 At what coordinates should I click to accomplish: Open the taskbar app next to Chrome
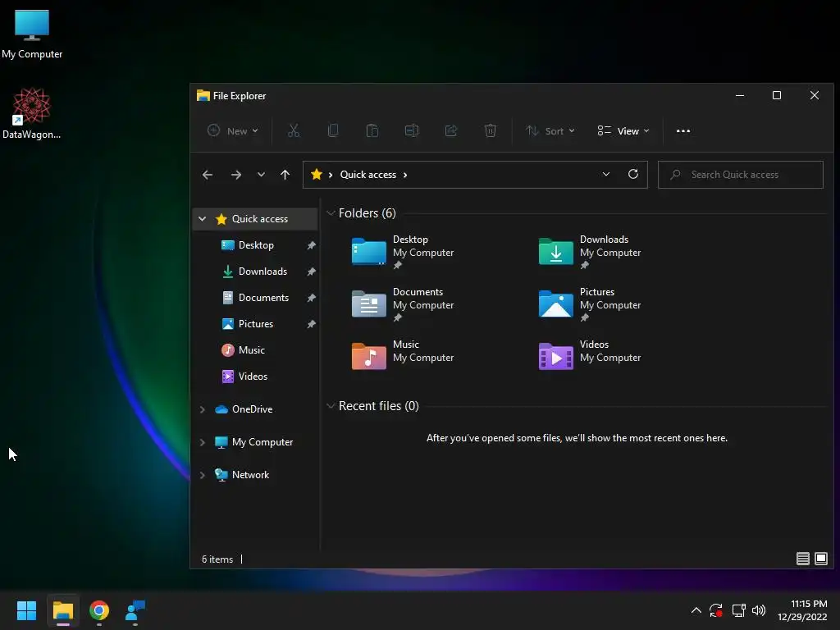pos(135,610)
